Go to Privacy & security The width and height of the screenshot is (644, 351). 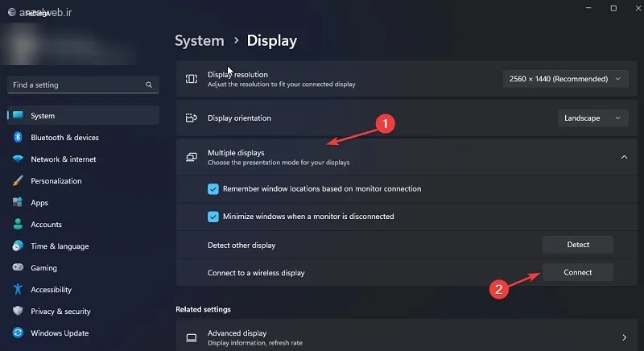coord(84,312)
